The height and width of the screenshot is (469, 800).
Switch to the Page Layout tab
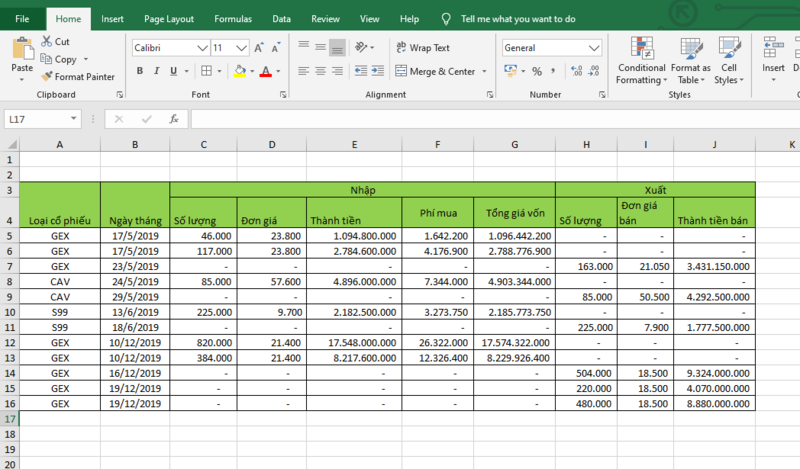[x=167, y=18]
